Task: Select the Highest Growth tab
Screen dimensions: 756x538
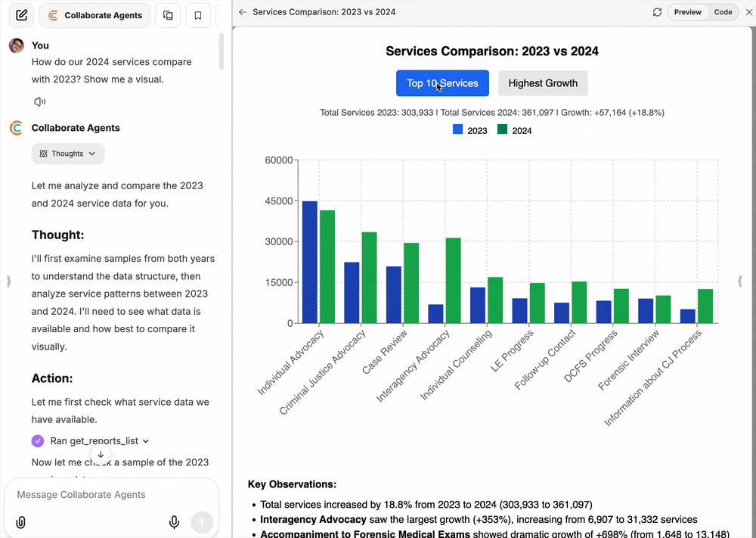Action: [x=543, y=83]
